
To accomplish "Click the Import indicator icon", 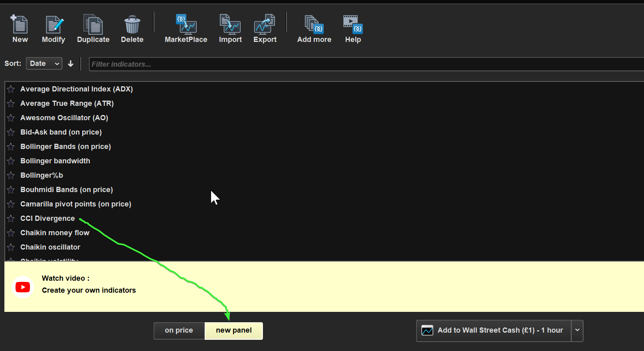I will (230, 24).
